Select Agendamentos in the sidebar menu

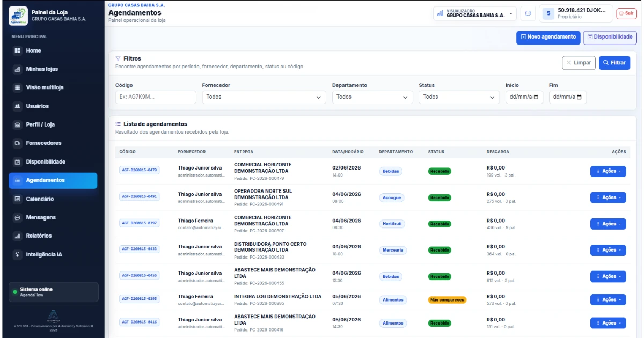pos(53,180)
